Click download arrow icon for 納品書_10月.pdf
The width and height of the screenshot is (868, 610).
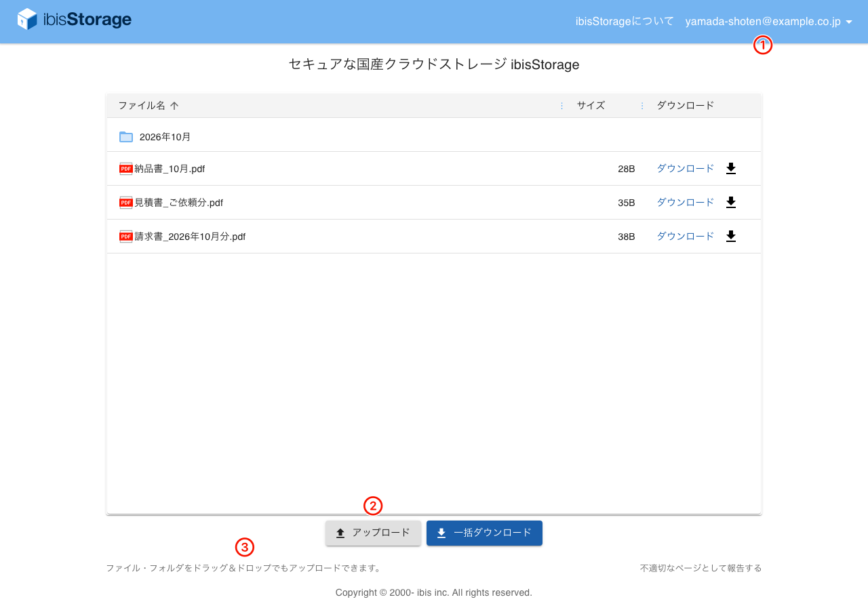coord(731,169)
